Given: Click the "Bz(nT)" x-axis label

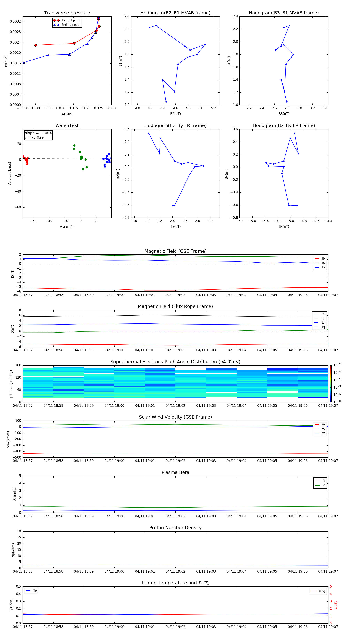Looking at the screenshot, I should [175, 227].
